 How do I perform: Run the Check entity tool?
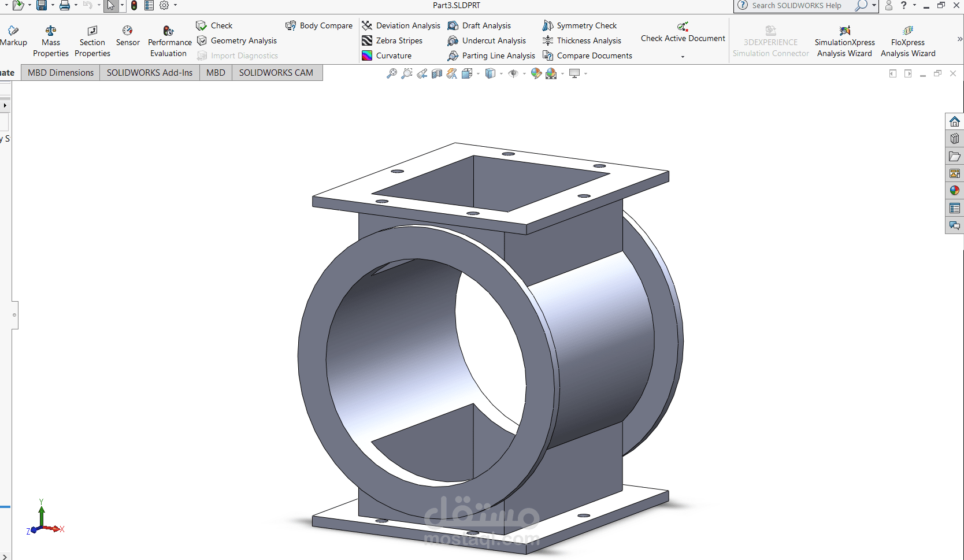[214, 25]
